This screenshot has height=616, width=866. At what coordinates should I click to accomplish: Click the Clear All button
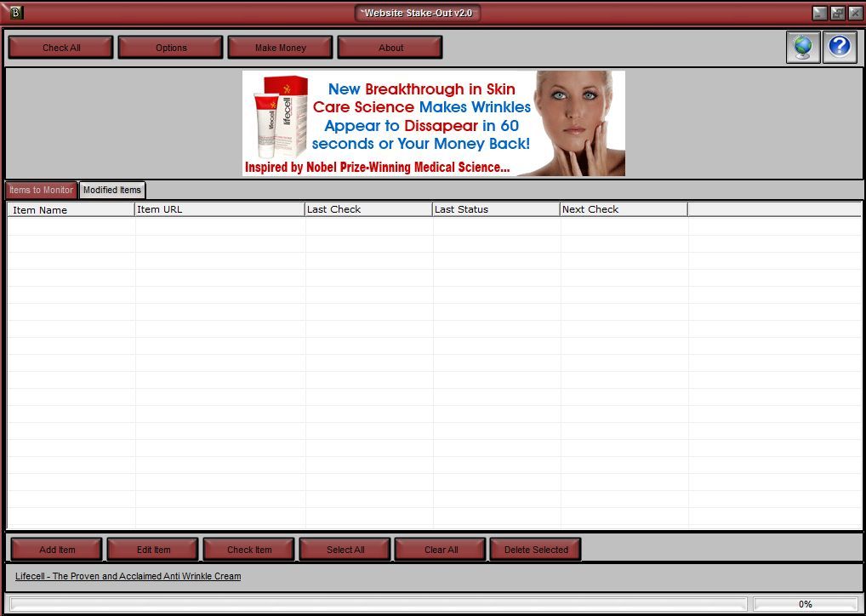point(441,550)
